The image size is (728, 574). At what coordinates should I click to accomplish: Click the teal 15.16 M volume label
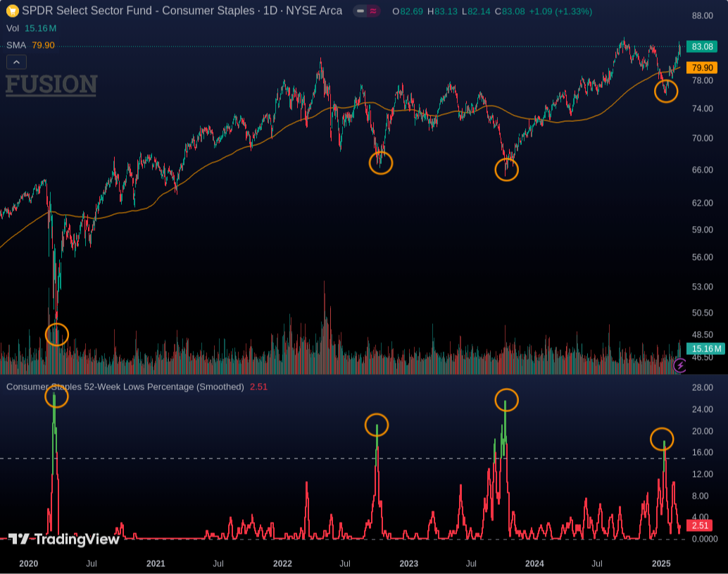click(x=705, y=349)
